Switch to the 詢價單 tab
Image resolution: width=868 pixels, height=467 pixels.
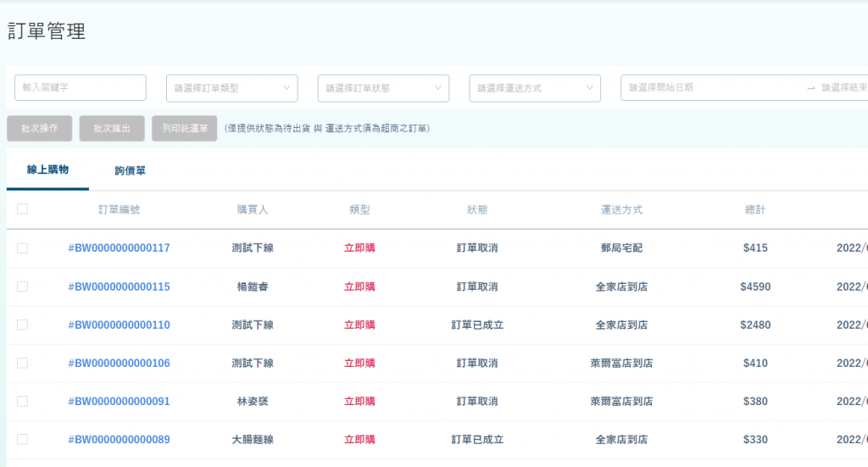click(x=130, y=170)
